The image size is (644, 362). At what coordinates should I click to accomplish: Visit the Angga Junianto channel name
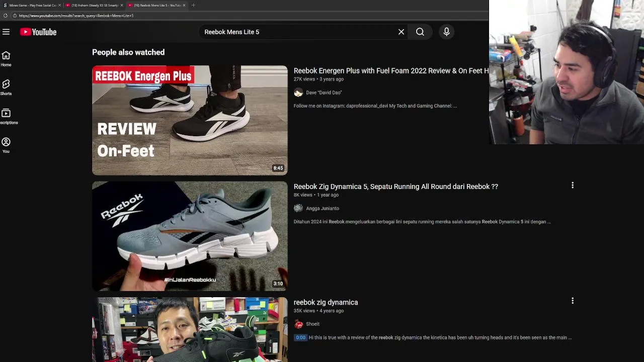point(323,208)
